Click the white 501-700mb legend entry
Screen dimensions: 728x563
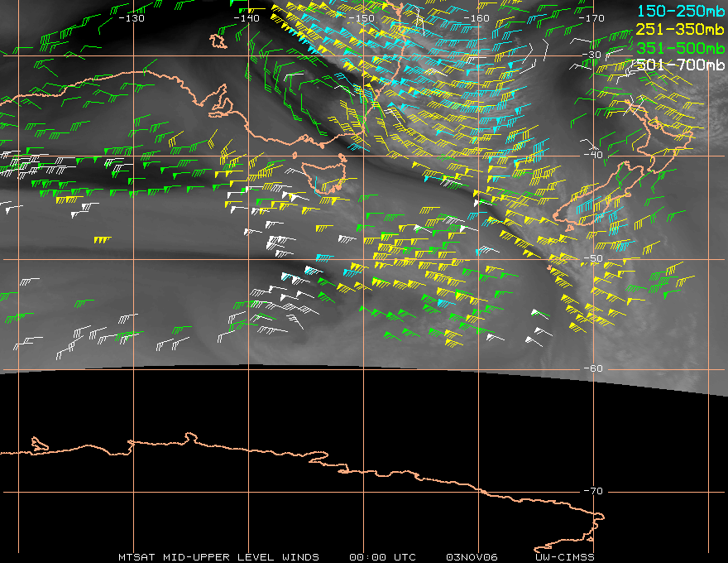pyautogui.click(x=680, y=65)
